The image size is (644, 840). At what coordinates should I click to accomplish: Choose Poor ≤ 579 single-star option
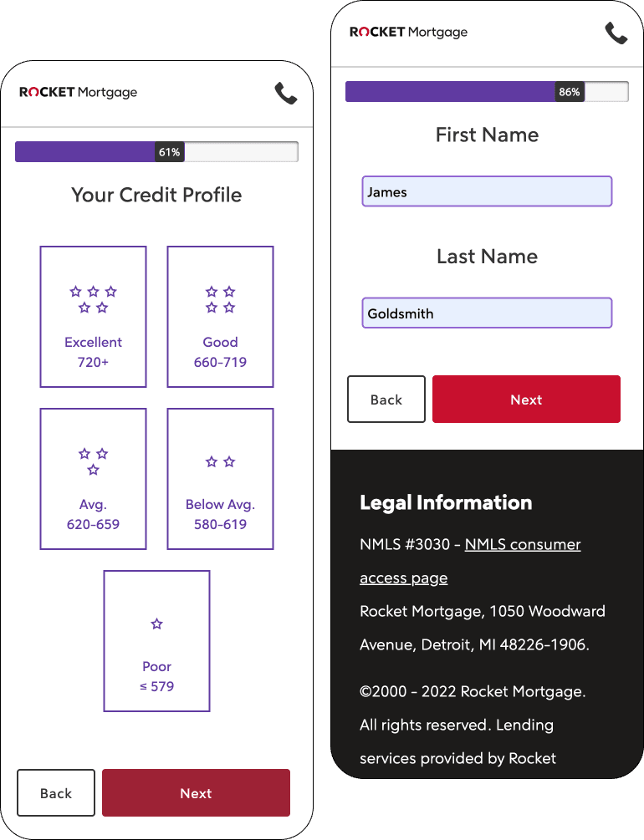[156, 641]
